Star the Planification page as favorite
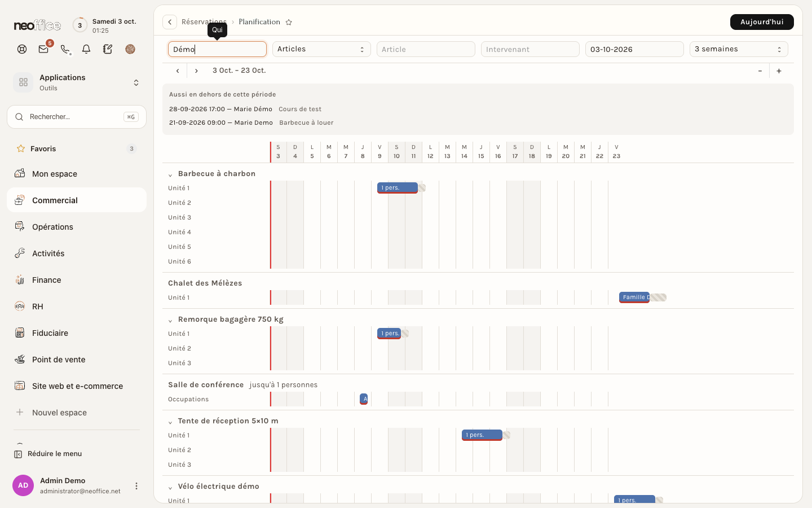The image size is (812, 508). [x=289, y=22]
